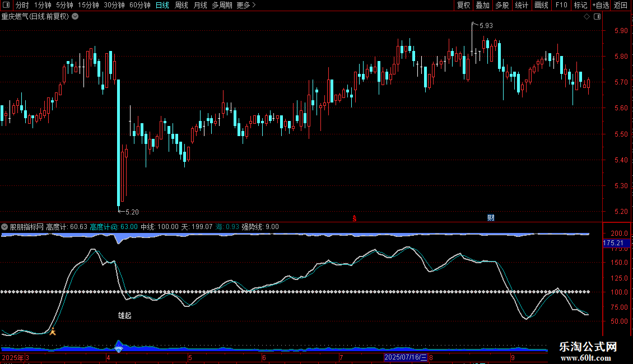Click the 5.93 high price flag
Image resolution: width=633 pixels, height=364 pixels.
pyautogui.click(x=486, y=25)
